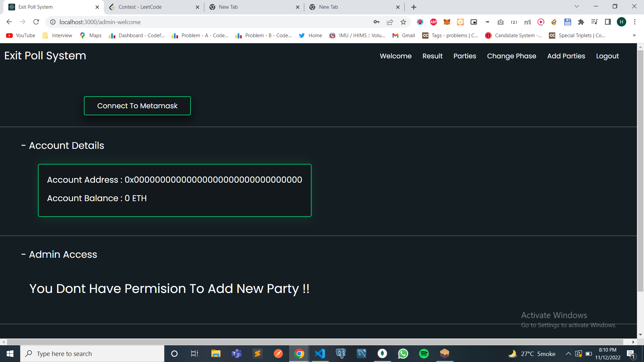Click Connect To Metamask button

(137, 106)
